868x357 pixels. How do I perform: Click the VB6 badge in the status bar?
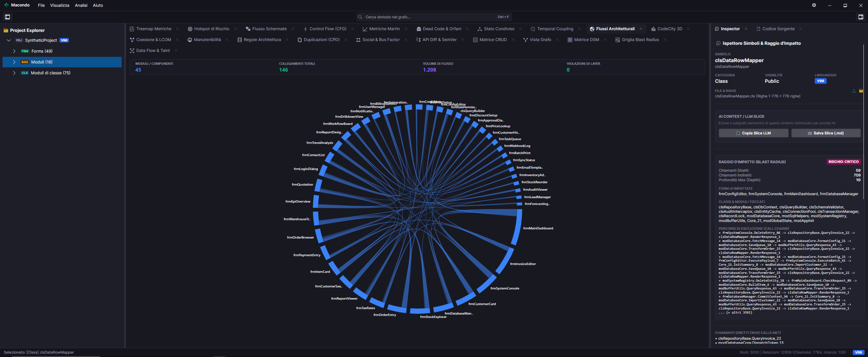[859, 353]
